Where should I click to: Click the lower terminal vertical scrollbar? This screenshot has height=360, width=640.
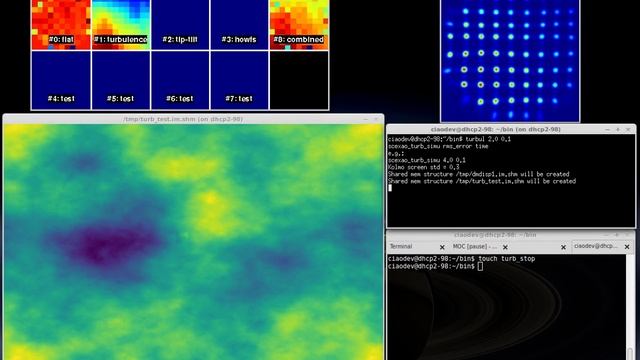[630, 307]
